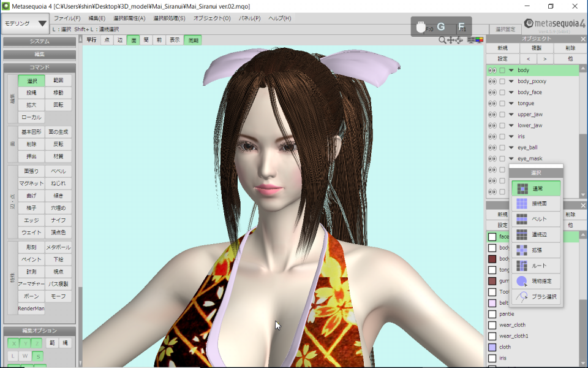Toggle the Y axis edit option
Viewport: 588px width, 368px height.
pos(26,343)
